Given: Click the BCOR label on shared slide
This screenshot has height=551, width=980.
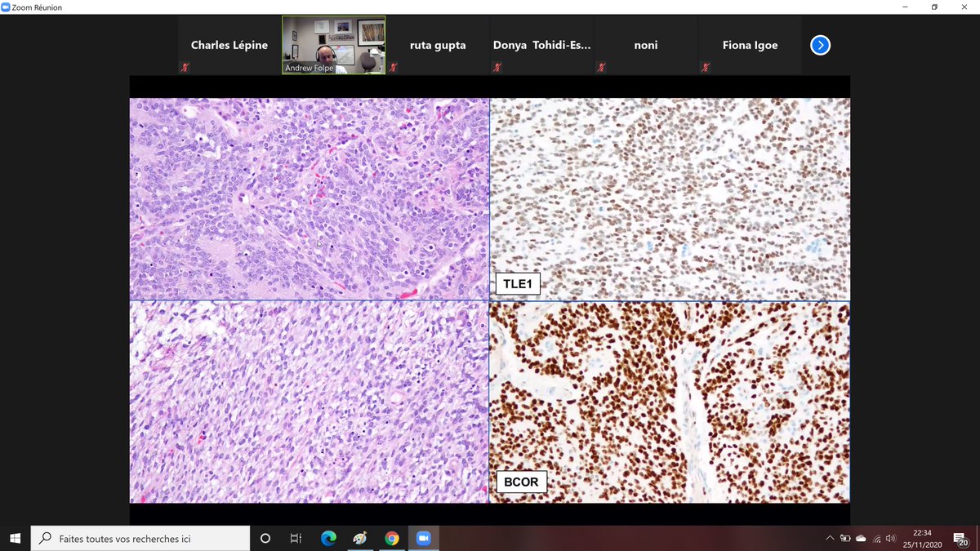Looking at the screenshot, I should (x=521, y=482).
